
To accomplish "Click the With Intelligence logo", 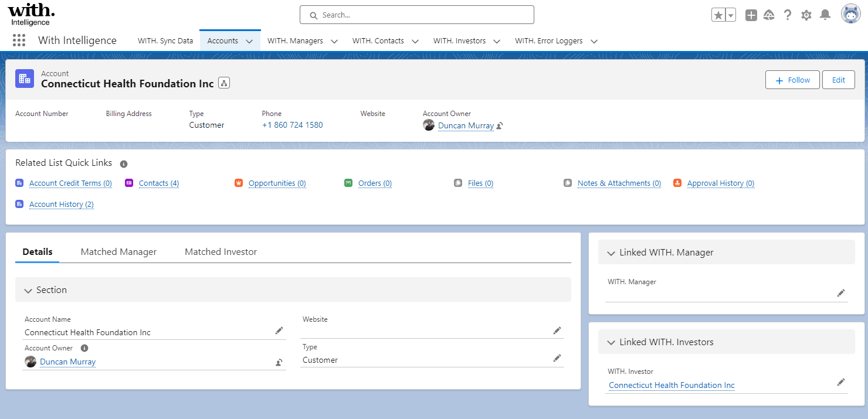I will [x=32, y=14].
